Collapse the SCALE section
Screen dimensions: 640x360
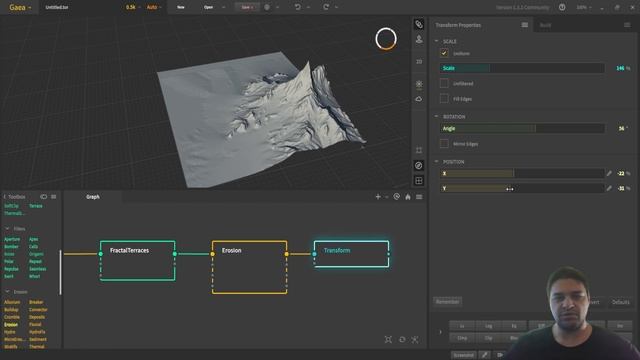tap(436, 41)
